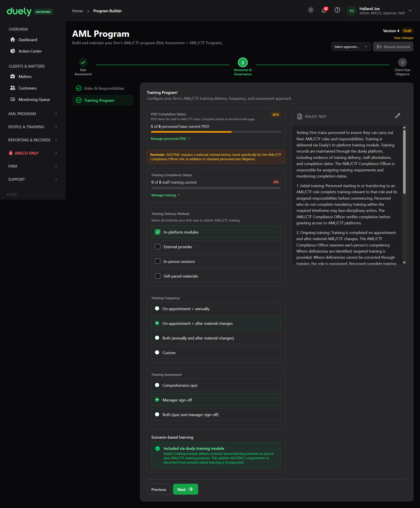420x508 pixels.
Task: Select On appointment + annually frequency
Action: [x=216, y=309]
